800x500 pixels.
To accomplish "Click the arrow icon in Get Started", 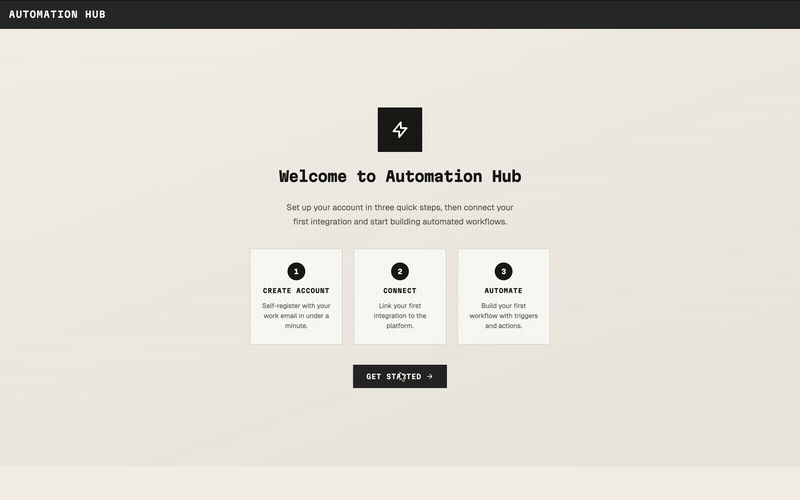I will point(430,377).
